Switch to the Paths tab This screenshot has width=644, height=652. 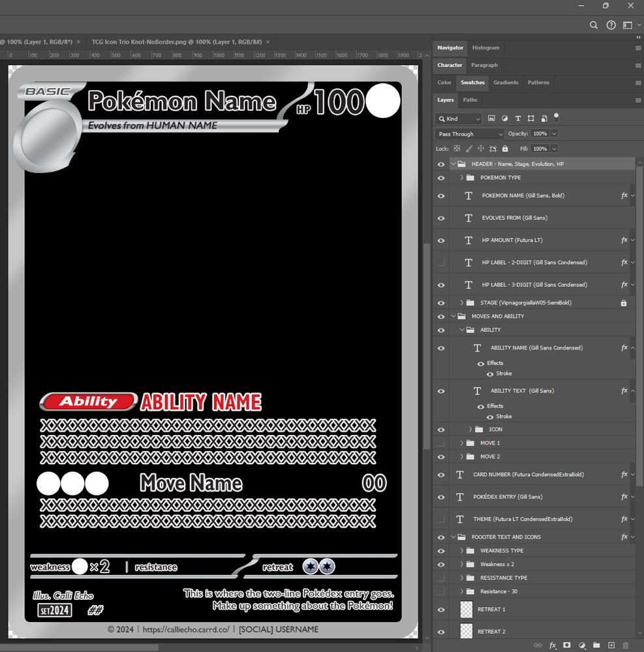click(x=470, y=100)
